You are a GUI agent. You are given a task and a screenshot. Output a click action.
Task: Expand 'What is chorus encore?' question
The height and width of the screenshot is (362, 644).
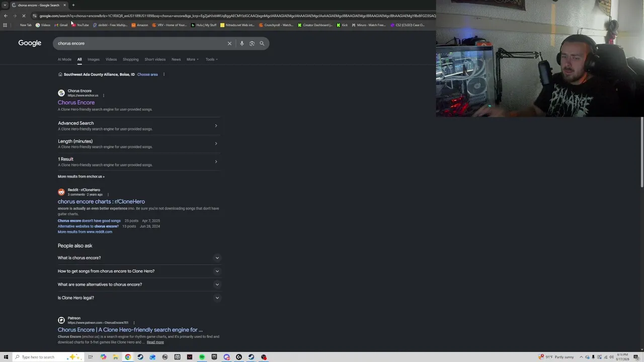139,258
